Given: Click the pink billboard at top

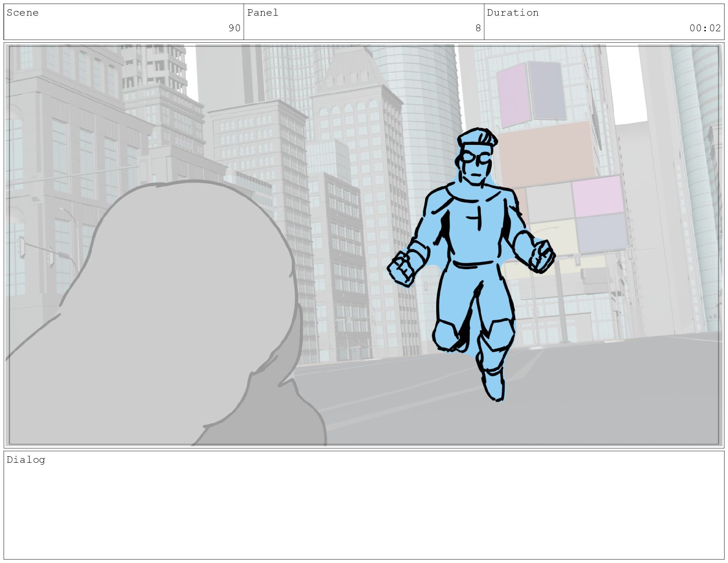Looking at the screenshot, I should pos(512,94).
